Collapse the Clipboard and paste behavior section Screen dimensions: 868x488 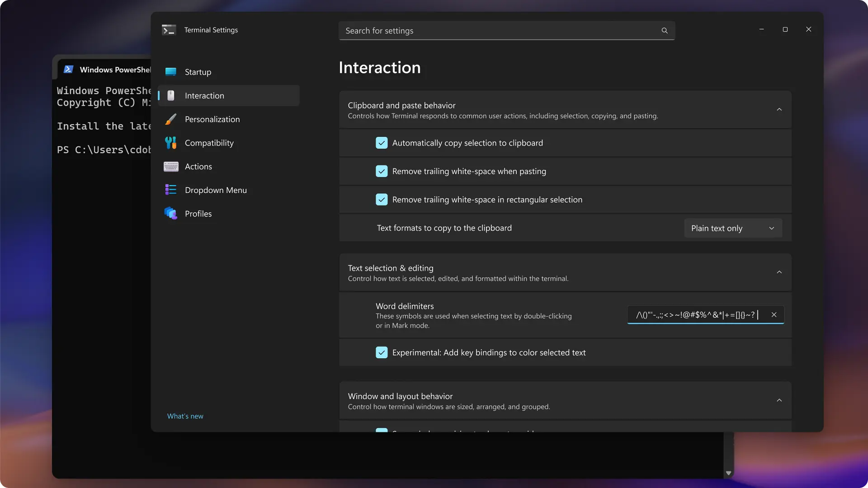coord(779,109)
